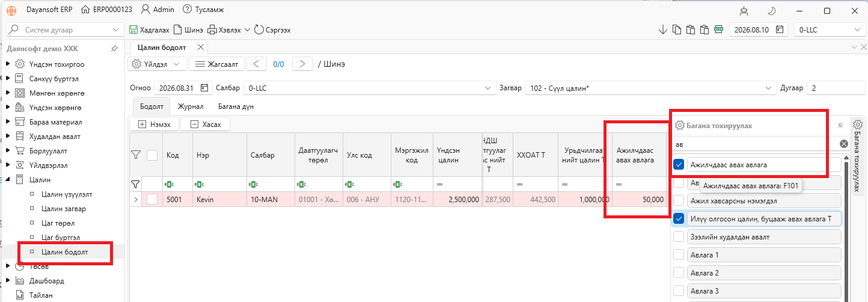Screen dimensions: 868x302
Task: Open Худалдан авалт menu item
Action: 55,137
